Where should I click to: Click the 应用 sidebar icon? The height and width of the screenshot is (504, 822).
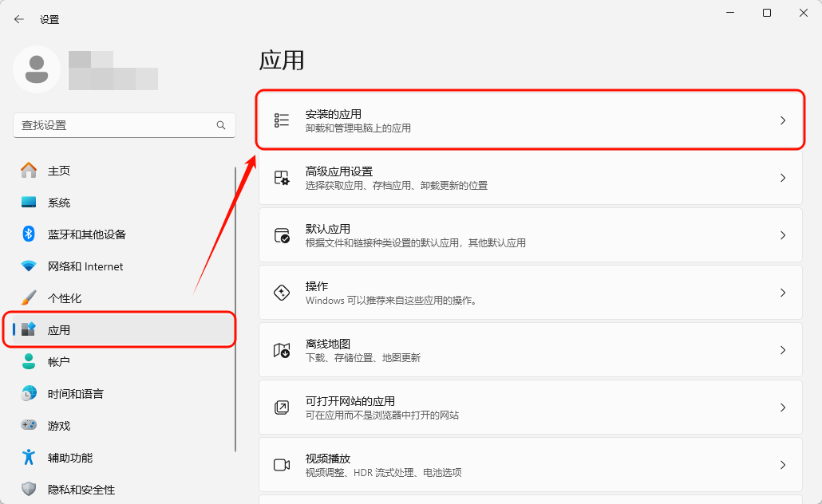click(x=28, y=329)
